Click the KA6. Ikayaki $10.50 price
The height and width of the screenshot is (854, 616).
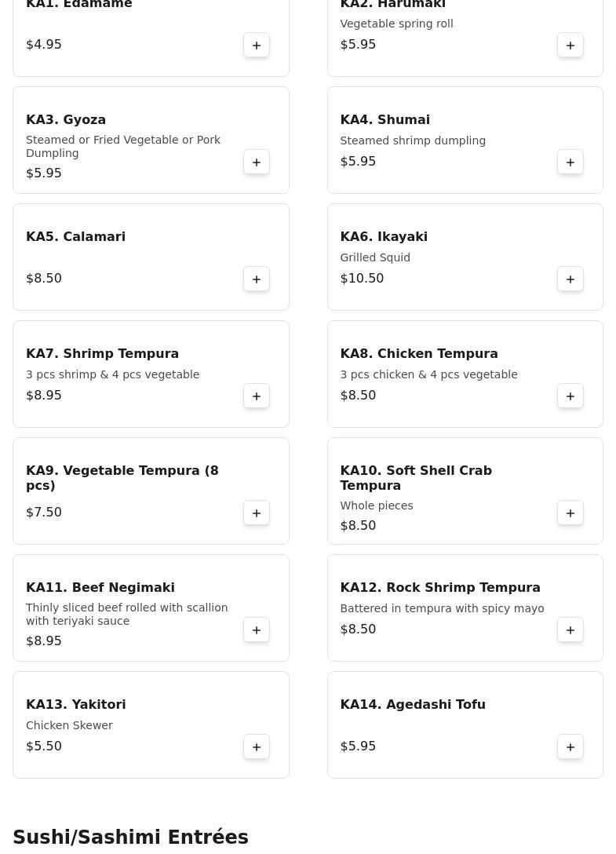(x=362, y=279)
